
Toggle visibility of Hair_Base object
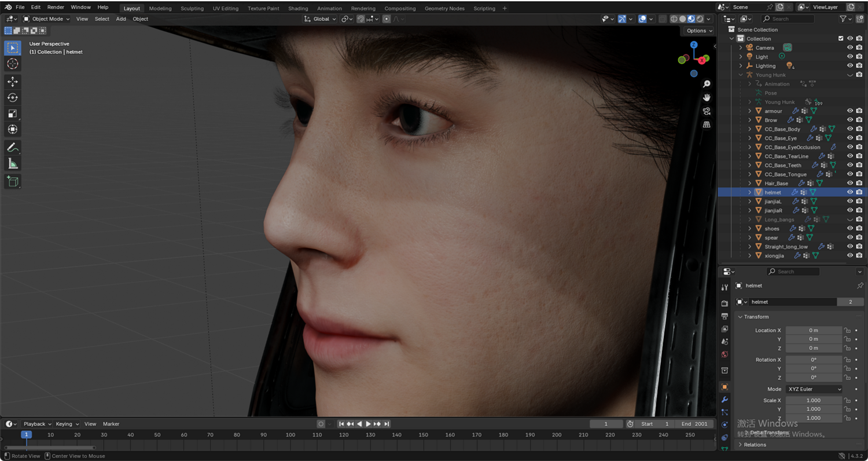(850, 184)
